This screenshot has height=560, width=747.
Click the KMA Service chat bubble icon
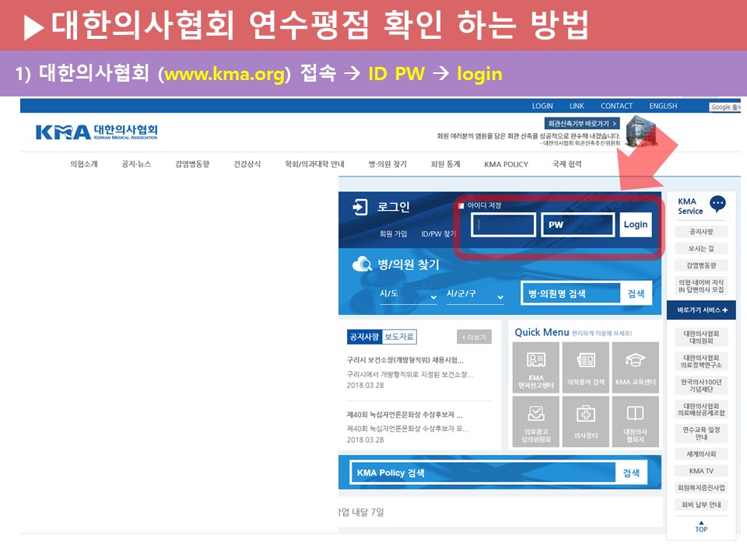point(717,205)
